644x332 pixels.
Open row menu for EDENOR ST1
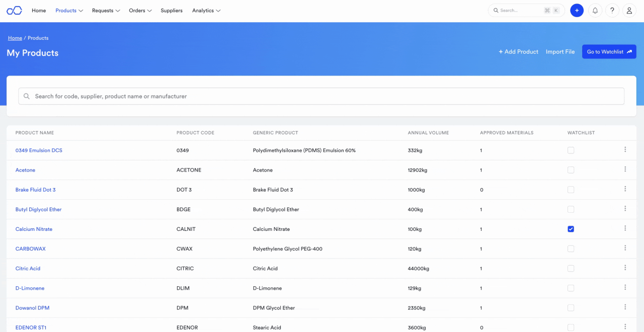click(x=625, y=326)
